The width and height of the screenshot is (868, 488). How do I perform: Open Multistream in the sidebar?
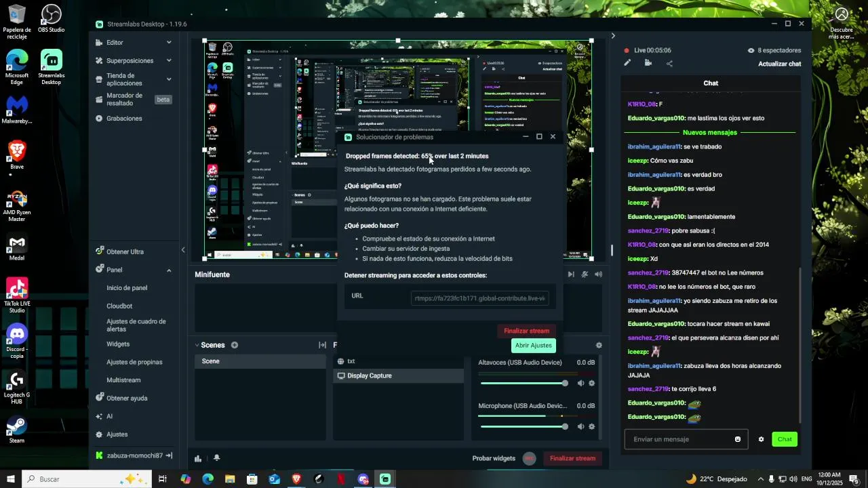pyautogui.click(x=123, y=380)
